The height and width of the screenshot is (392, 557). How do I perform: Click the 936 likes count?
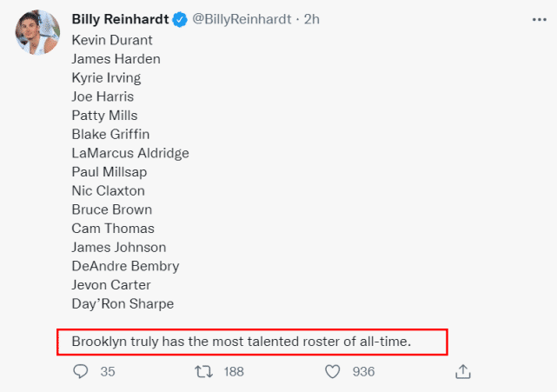(x=363, y=371)
